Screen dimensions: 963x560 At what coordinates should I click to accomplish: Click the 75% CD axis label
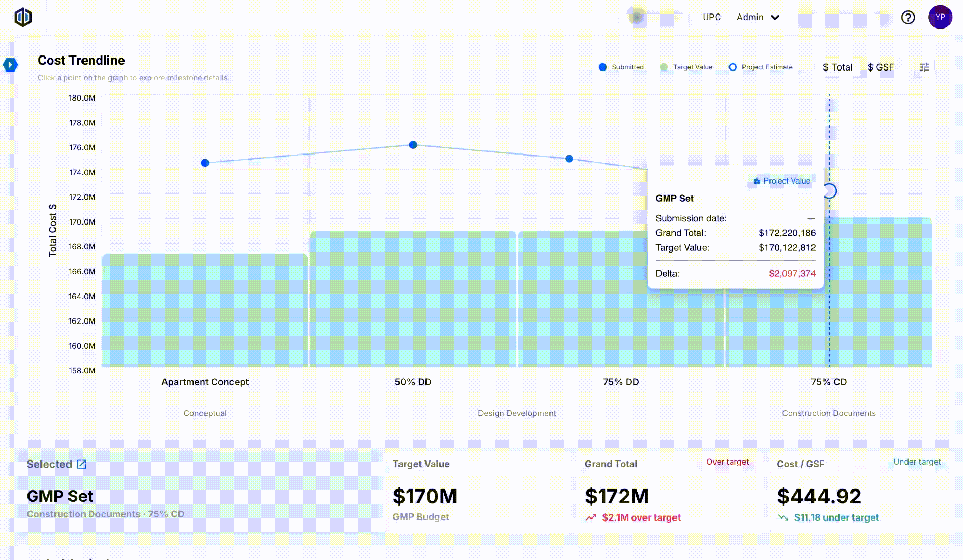click(829, 382)
